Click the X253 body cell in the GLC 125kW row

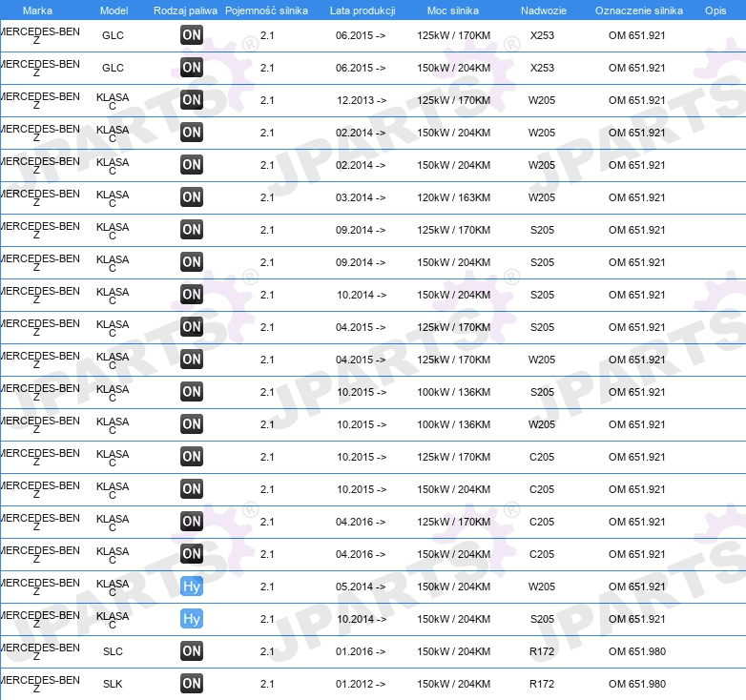coord(542,35)
